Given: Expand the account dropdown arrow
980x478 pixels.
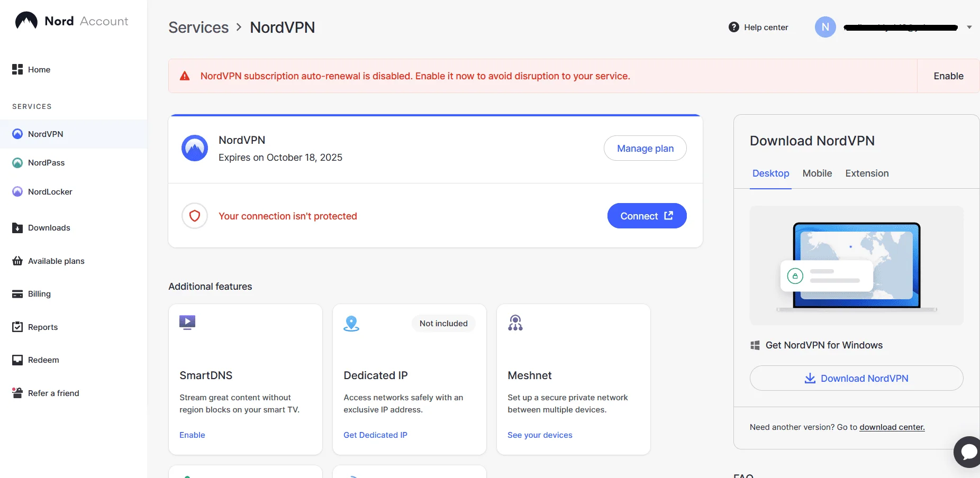Looking at the screenshot, I should click(x=969, y=27).
